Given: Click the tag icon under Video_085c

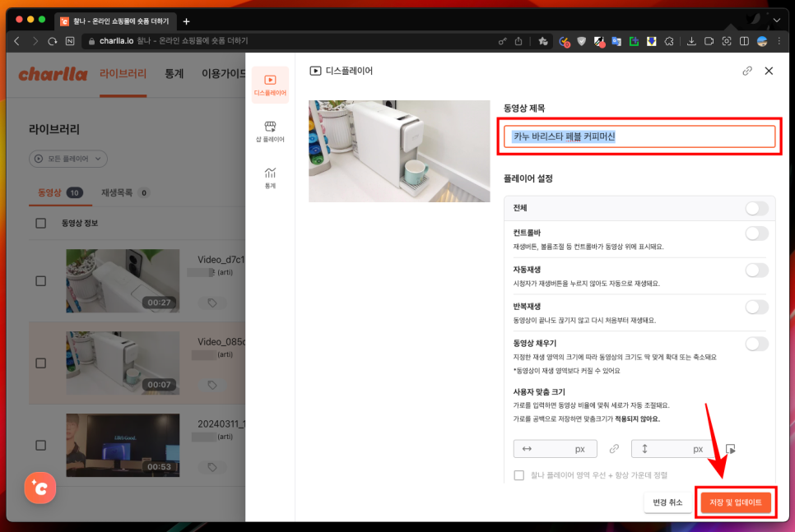Looking at the screenshot, I should click(x=212, y=385).
